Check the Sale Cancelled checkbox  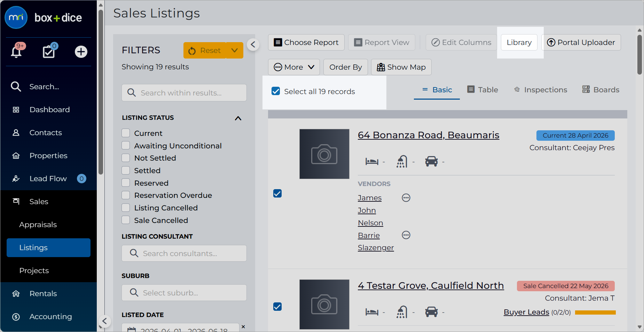point(126,220)
